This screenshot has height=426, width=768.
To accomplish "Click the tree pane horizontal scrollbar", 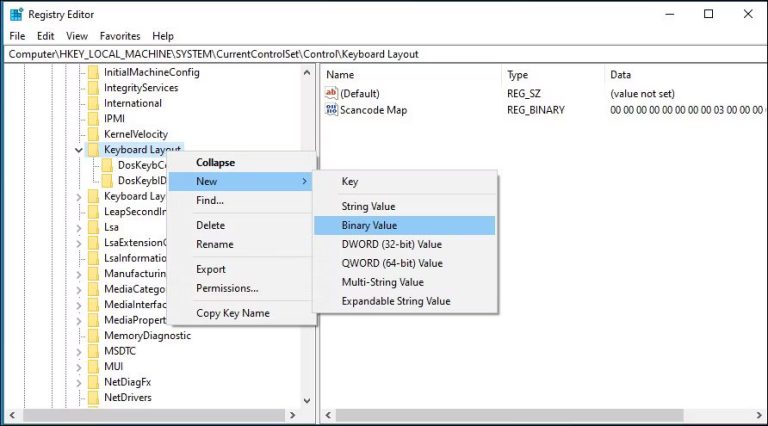I will [150, 415].
